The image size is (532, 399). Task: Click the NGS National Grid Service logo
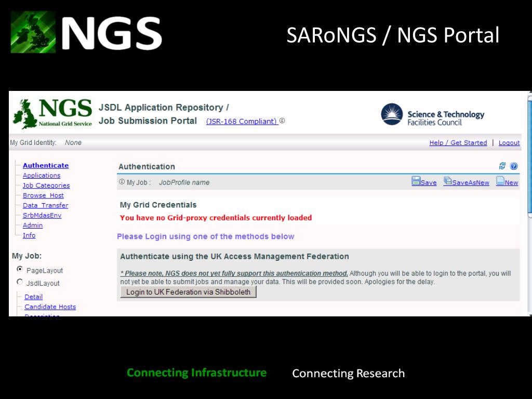(x=52, y=114)
